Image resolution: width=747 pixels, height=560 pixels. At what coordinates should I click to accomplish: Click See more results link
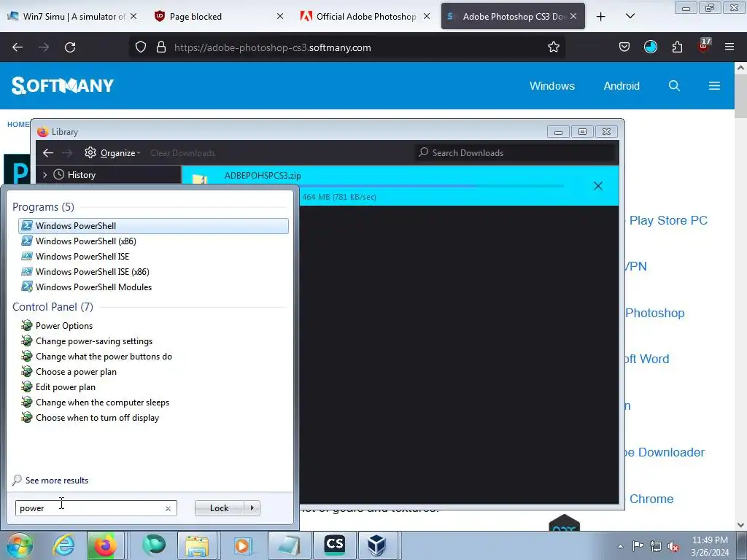click(57, 480)
